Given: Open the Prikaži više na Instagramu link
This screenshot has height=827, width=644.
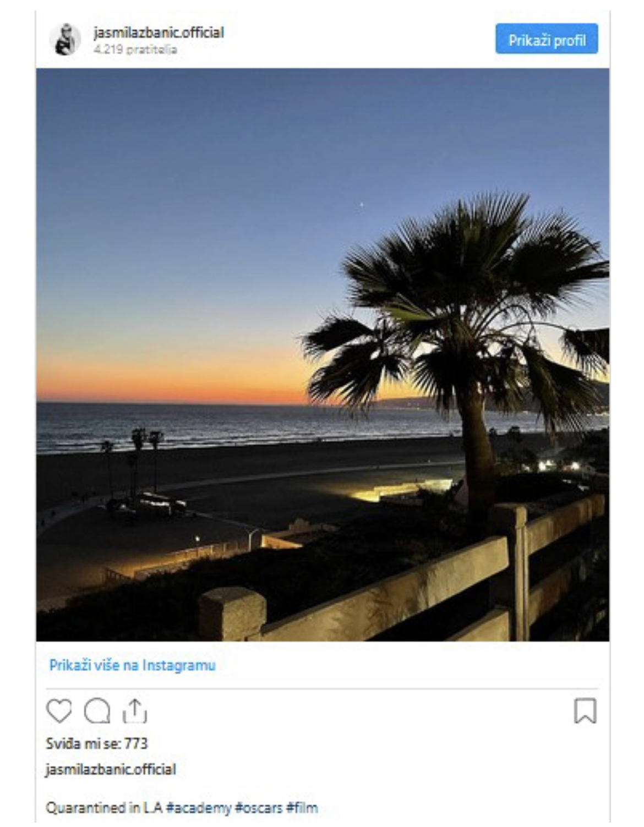Looking at the screenshot, I should (x=132, y=665).
